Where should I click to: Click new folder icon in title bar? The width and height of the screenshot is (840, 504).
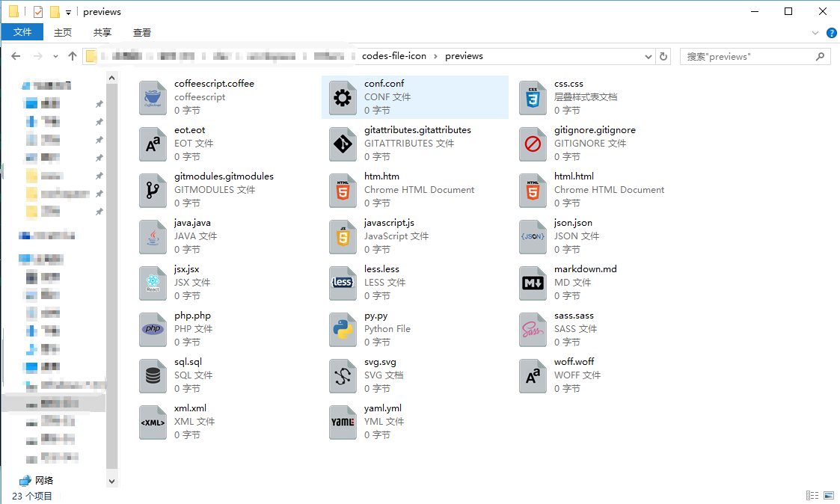[x=55, y=11]
